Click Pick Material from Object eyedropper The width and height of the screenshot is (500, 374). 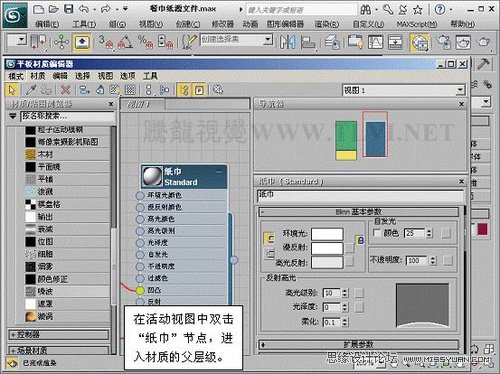[x=31, y=90]
